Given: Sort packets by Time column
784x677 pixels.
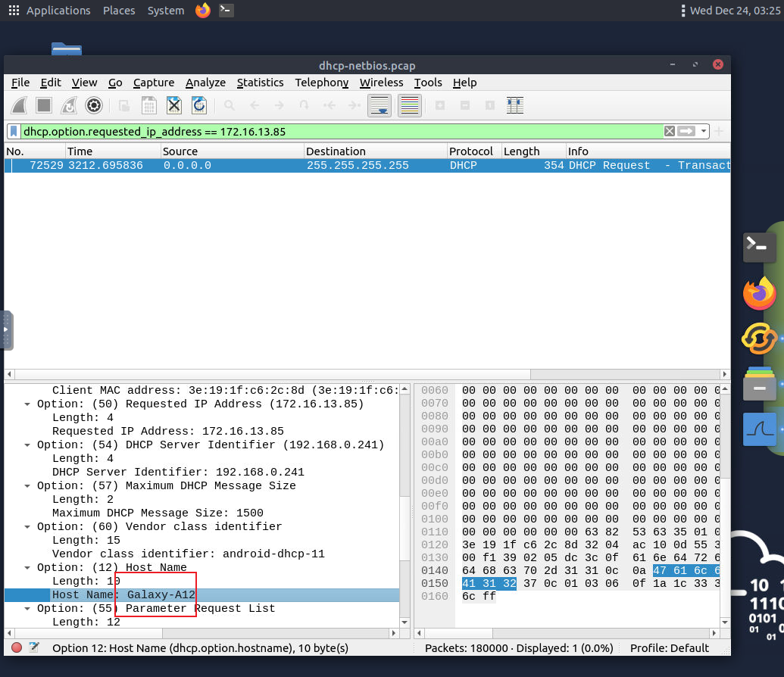Looking at the screenshot, I should coord(113,151).
